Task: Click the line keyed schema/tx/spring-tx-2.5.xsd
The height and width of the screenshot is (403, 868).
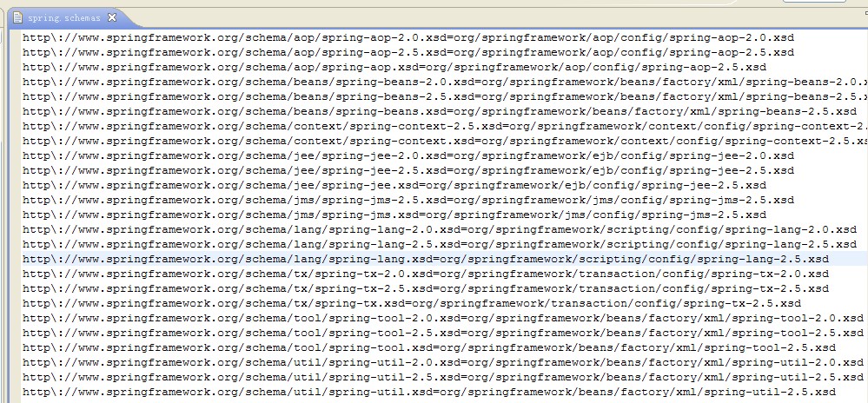Action: point(426,288)
